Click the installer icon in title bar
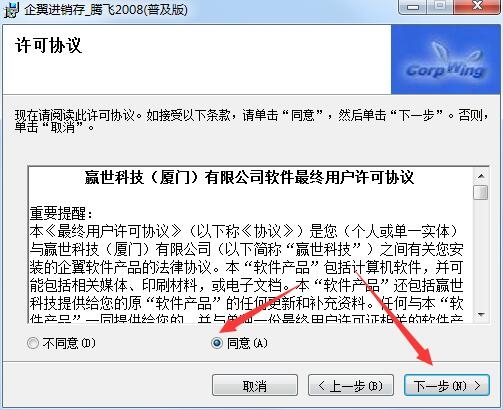This screenshot has width=503, height=410. click(x=11, y=10)
